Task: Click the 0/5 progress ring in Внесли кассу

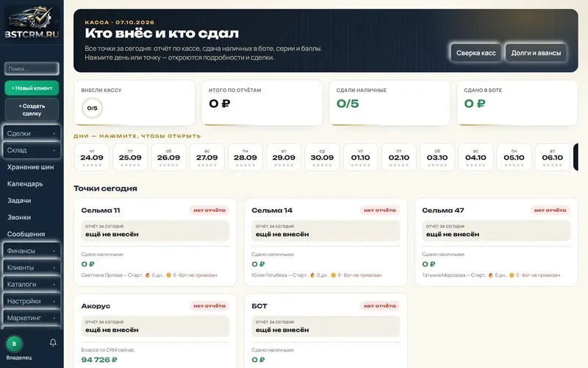Action: (92, 108)
